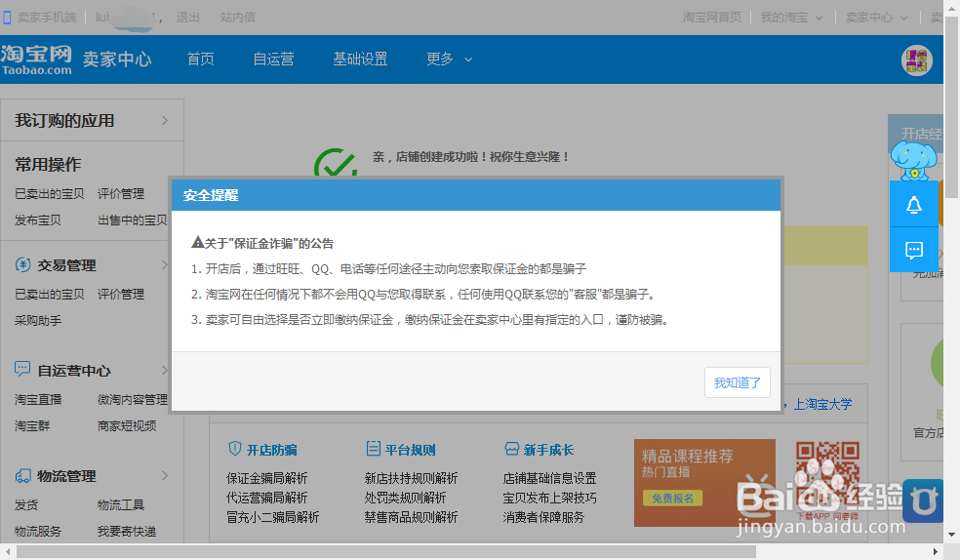Open 物流工具 link

(x=121, y=504)
